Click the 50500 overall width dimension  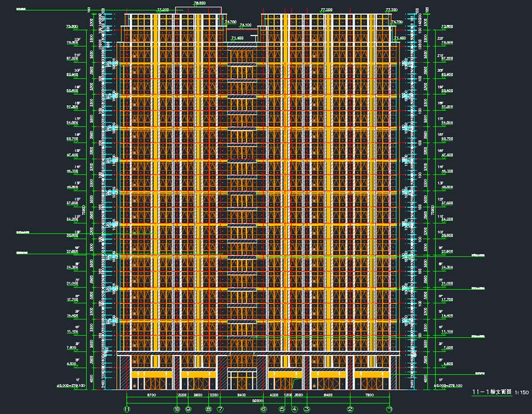[258, 401]
